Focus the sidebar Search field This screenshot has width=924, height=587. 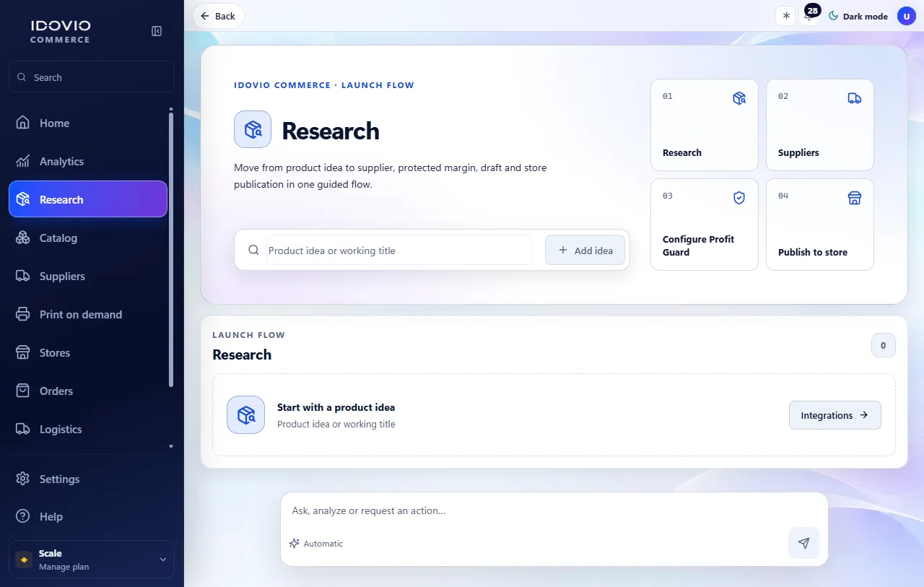[x=92, y=77]
